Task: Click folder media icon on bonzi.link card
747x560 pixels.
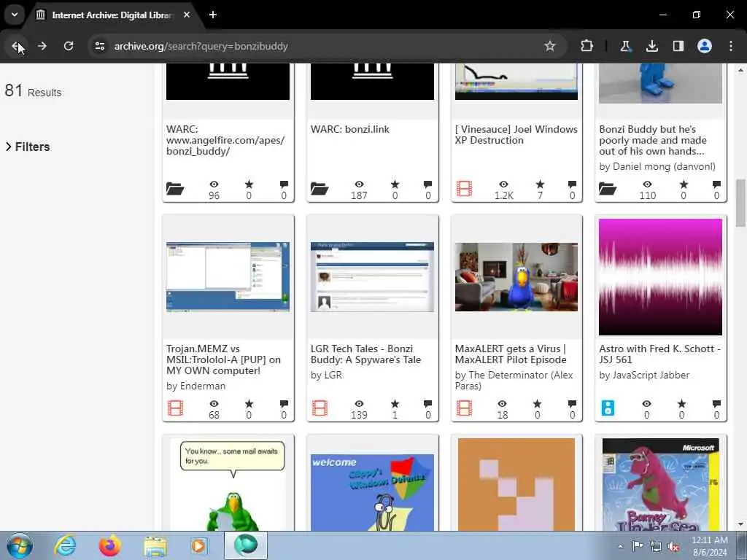Action: coord(320,189)
